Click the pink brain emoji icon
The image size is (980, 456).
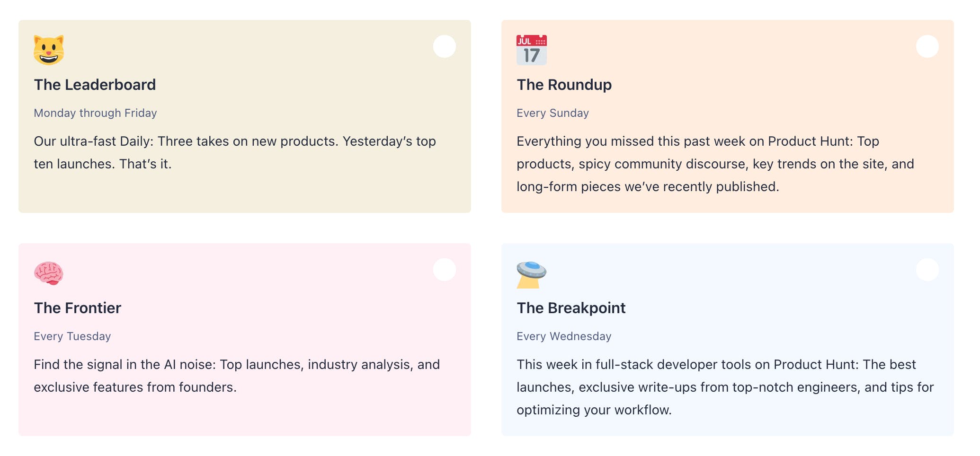[x=49, y=273]
